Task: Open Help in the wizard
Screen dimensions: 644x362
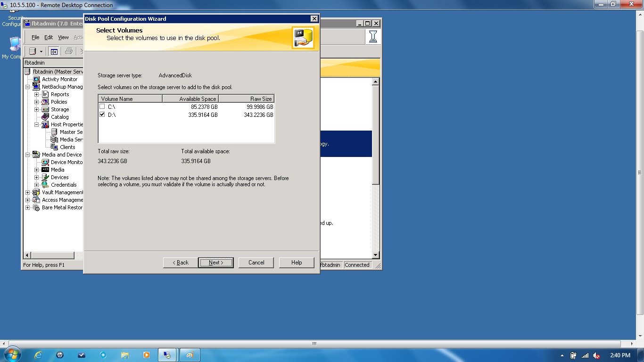Action: (297, 263)
